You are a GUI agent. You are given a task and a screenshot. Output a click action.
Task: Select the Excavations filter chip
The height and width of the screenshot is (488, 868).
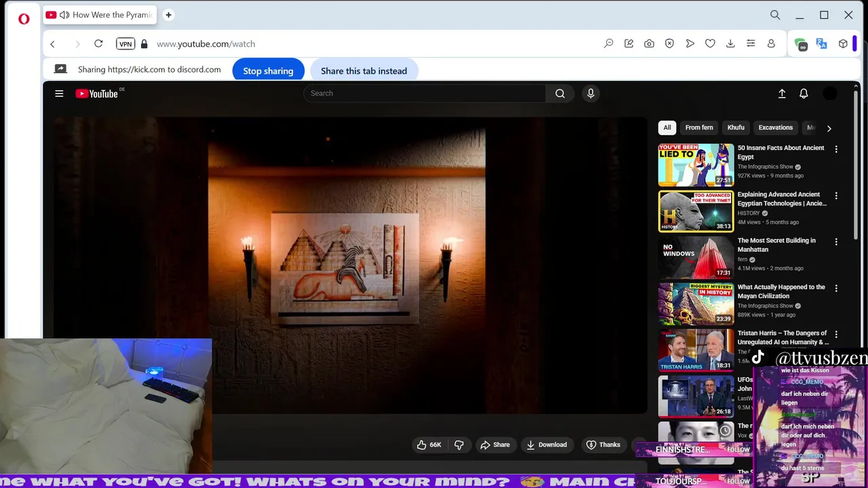[776, 127]
